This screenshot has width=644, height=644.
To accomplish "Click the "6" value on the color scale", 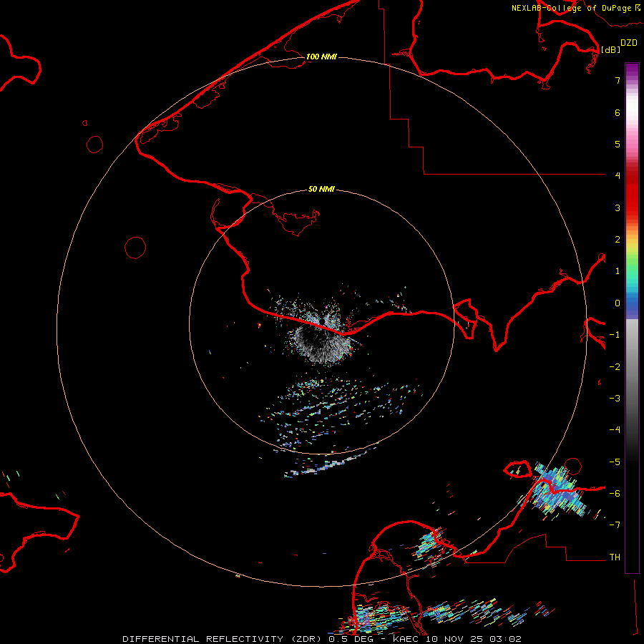I will coord(618,112).
